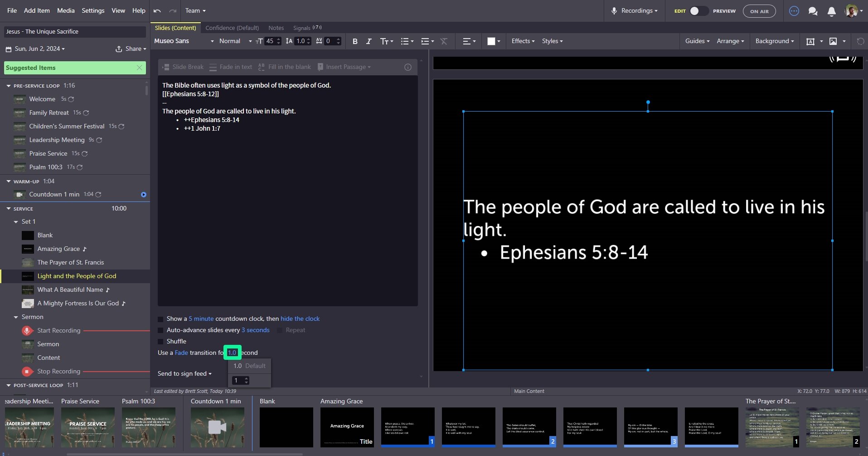The image size is (868, 456).
Task: Open the indent options icon
Action: click(427, 41)
